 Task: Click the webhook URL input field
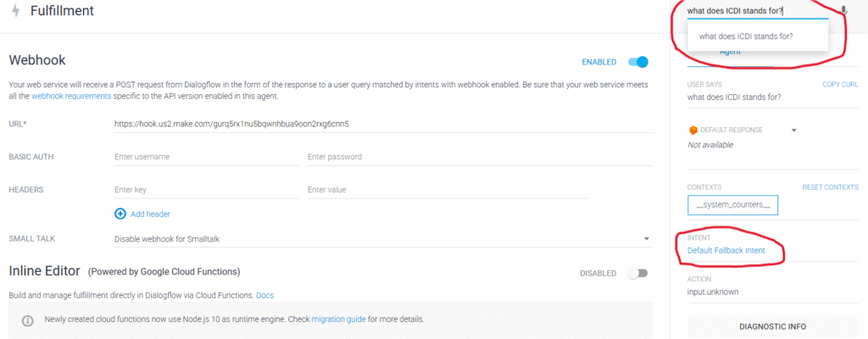tap(382, 124)
